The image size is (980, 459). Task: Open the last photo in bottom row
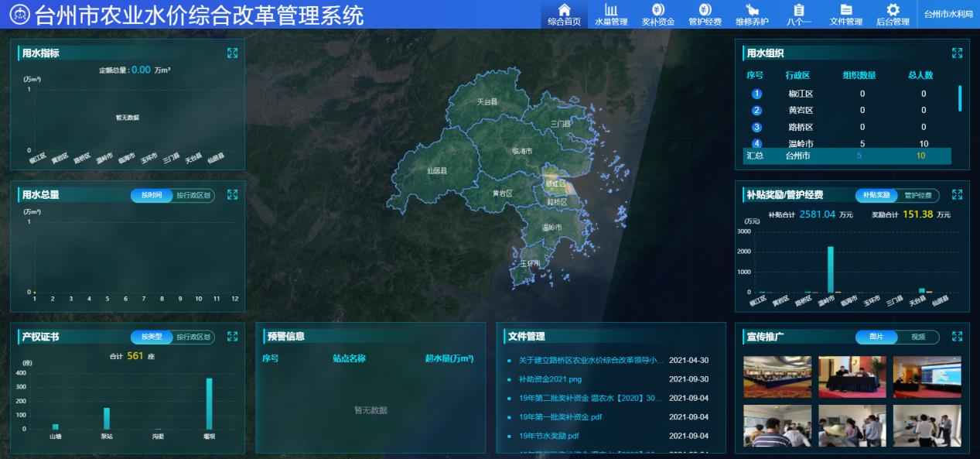click(x=927, y=426)
